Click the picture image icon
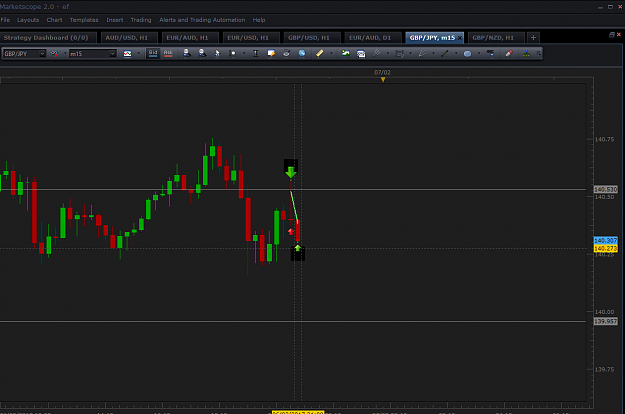The height and width of the screenshot is (414, 625). (346, 53)
